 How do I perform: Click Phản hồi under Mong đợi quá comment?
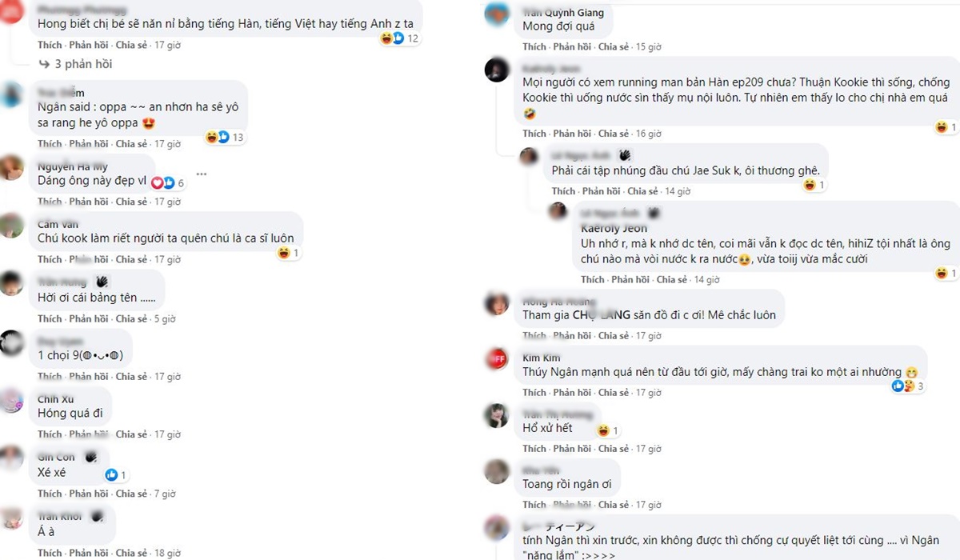coord(572,47)
